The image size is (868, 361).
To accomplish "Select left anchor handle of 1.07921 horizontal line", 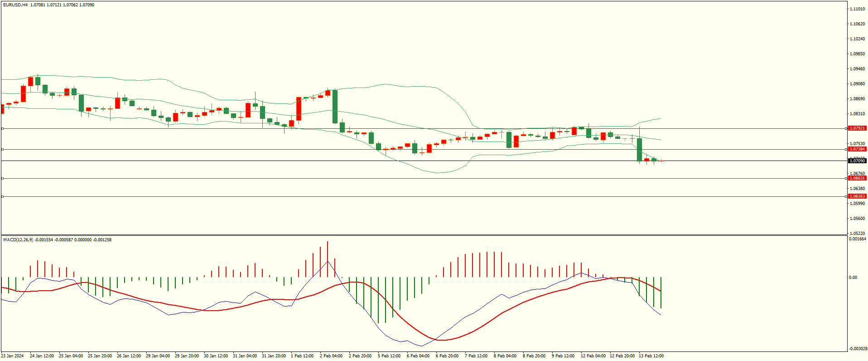I will tap(2, 128).
